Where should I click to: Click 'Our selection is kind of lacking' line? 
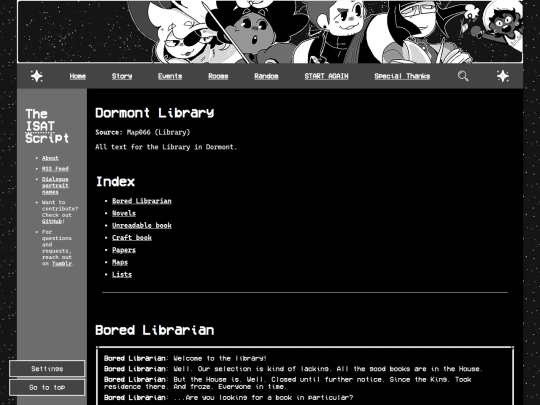[293, 369]
